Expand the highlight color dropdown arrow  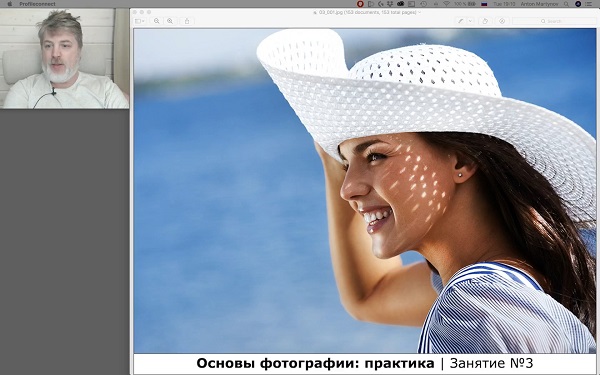(470, 21)
